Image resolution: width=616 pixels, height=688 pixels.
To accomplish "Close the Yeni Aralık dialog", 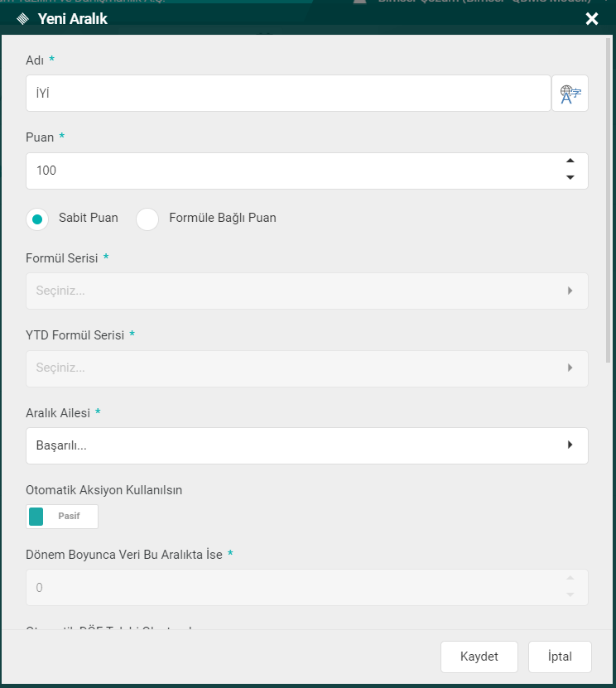I will 592,19.
